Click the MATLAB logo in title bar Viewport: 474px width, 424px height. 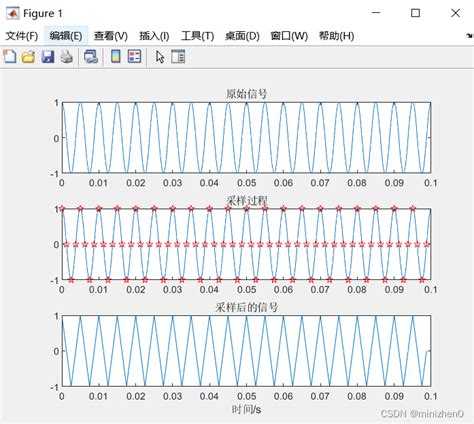pyautogui.click(x=13, y=13)
